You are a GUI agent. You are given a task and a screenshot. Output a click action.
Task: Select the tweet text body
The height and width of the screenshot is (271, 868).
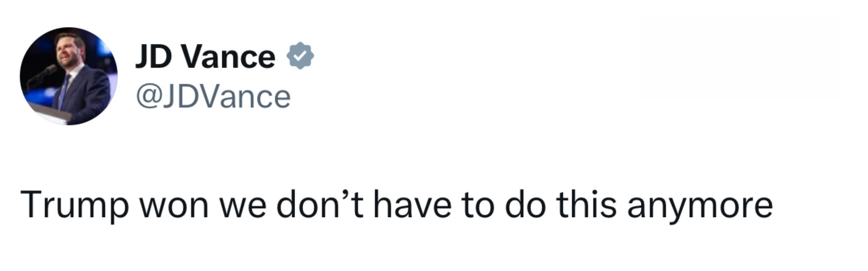tap(397, 205)
